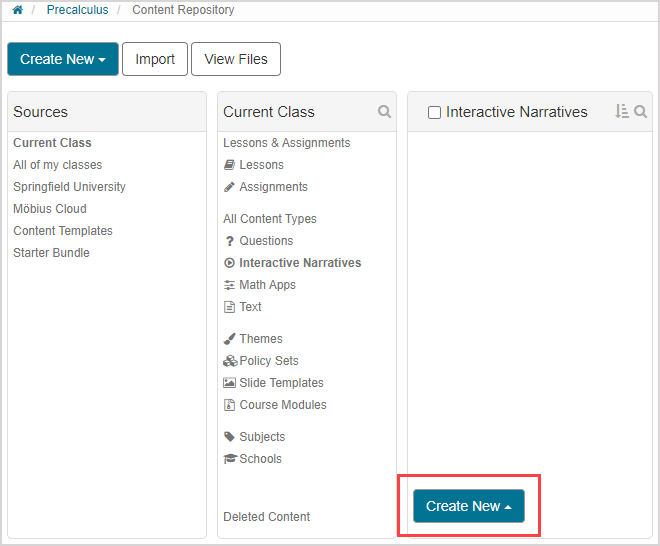Go to Precalculus breadcrumb link
This screenshot has width=660, height=546.
click(77, 10)
